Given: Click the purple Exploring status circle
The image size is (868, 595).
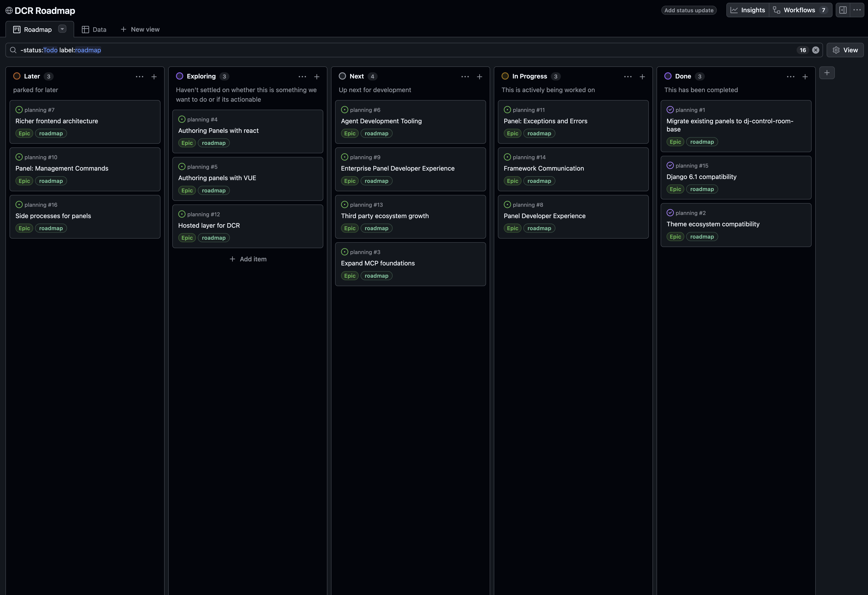Looking at the screenshot, I should coord(180,76).
